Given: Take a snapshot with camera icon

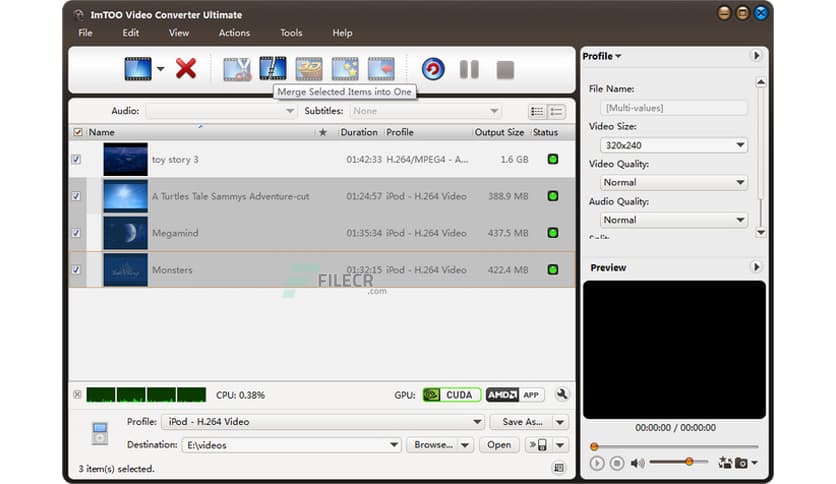Looking at the screenshot, I should point(741,463).
